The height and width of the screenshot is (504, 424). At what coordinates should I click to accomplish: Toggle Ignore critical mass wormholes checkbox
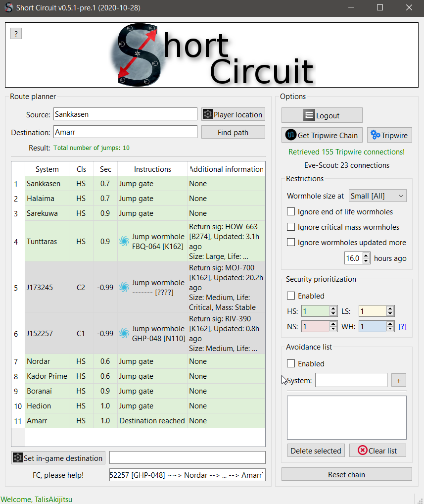pos(291,227)
